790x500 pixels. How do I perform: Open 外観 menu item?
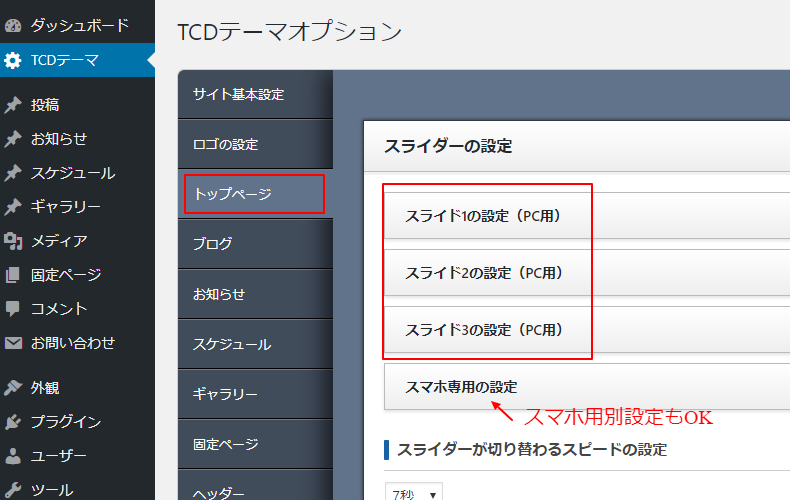pyautogui.click(x=78, y=388)
